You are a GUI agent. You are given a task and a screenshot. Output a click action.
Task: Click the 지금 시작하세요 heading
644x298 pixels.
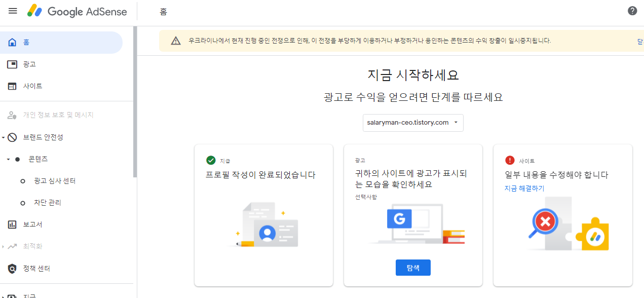[x=413, y=75]
